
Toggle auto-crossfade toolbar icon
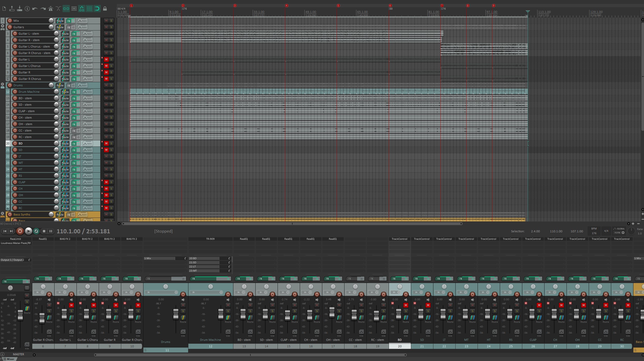tap(58, 9)
